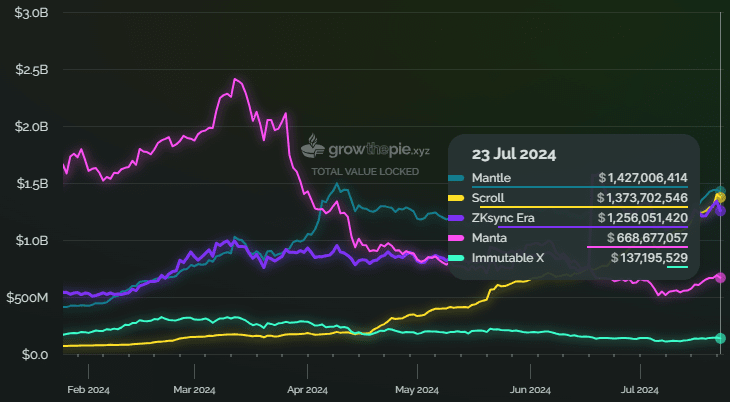Click the Scroll yellow endpoint dot
Screen dimensions: 730x402
pyautogui.click(x=720, y=198)
